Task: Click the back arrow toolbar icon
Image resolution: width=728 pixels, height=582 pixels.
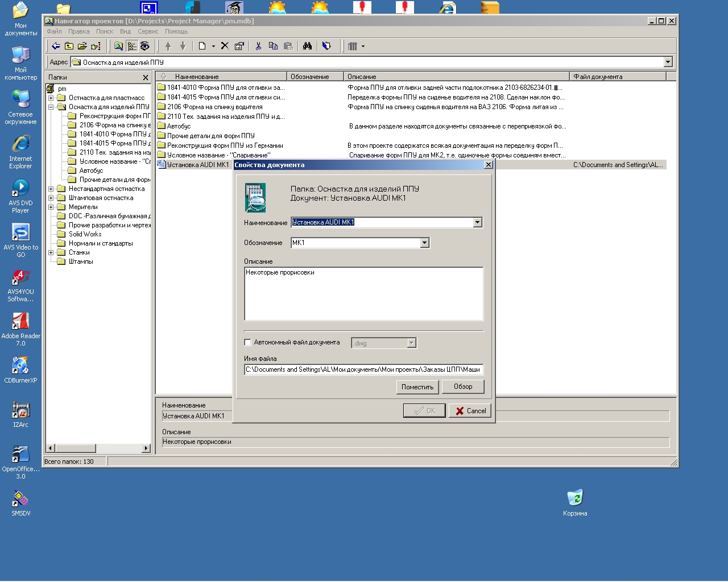Action: point(56,46)
